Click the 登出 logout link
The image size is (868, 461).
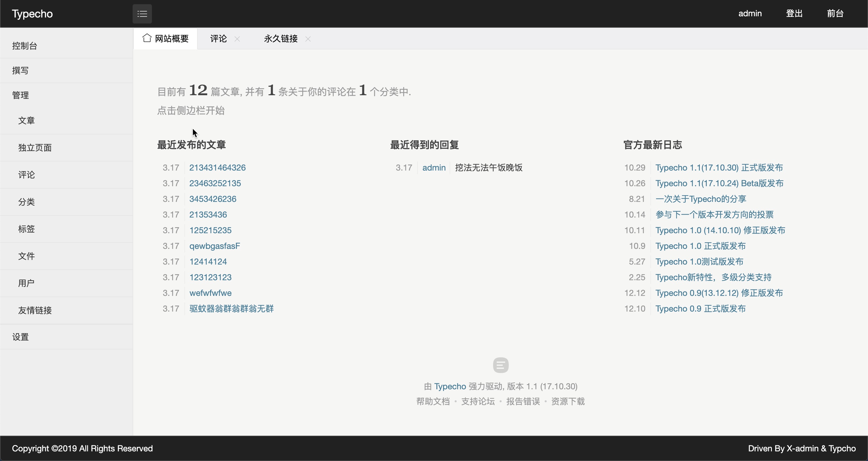click(794, 14)
